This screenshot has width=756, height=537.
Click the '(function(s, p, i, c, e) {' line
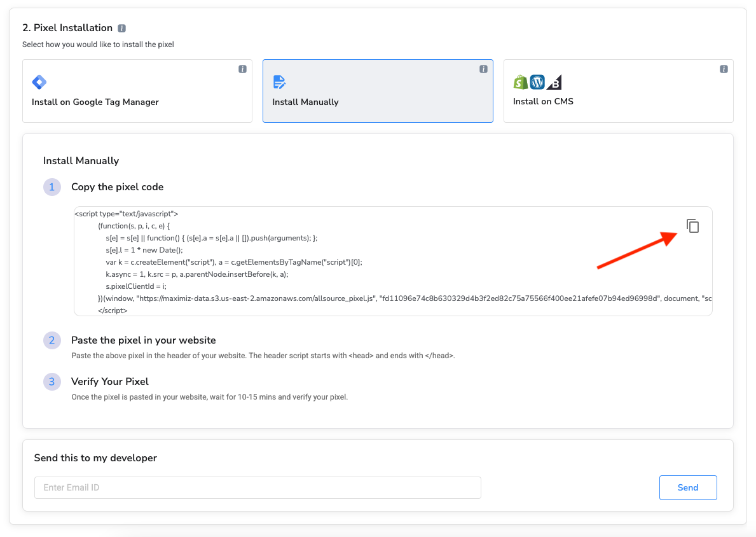[134, 226]
